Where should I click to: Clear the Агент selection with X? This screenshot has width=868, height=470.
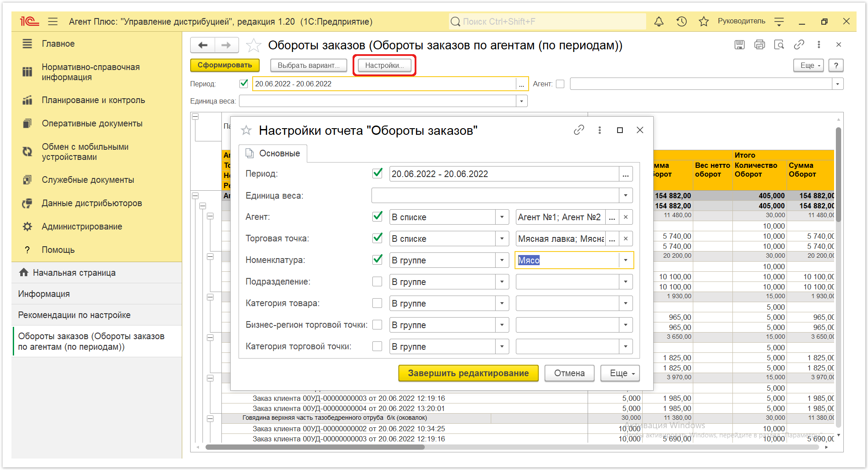pos(625,217)
